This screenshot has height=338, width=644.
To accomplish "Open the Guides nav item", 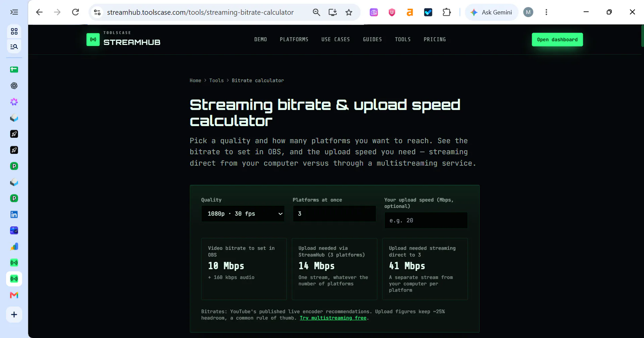I will click(x=372, y=40).
